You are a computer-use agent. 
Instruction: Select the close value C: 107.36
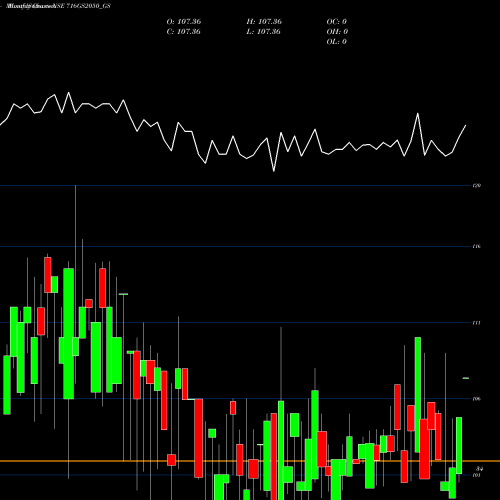coord(184,32)
